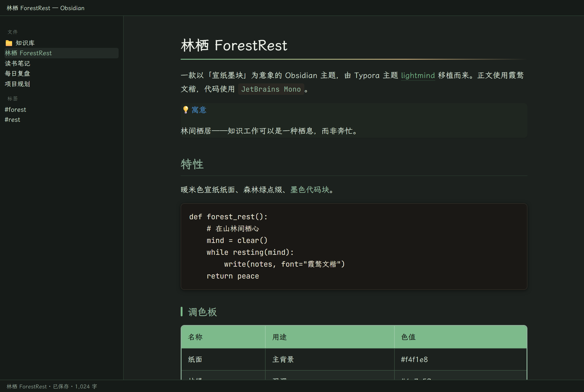Click the mind = clear() code line

[x=237, y=240]
